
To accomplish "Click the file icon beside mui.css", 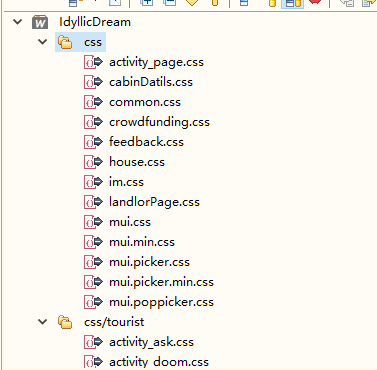I will pyautogui.click(x=93, y=222).
